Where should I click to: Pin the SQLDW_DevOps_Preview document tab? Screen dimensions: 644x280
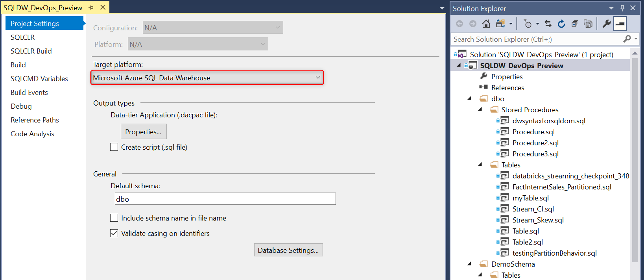(91, 7)
